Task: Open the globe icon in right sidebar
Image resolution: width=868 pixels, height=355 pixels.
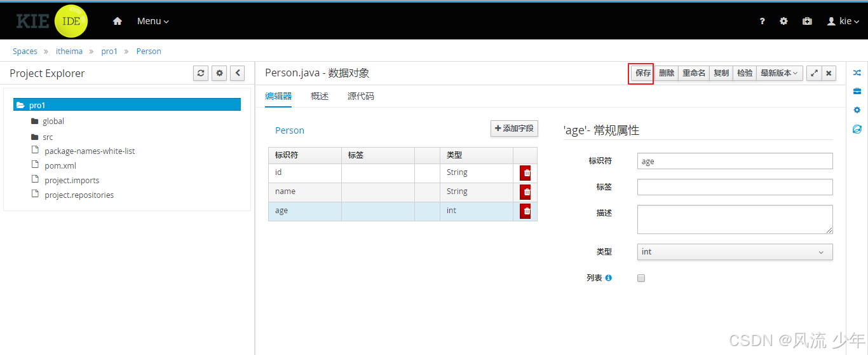Action: tap(857, 129)
